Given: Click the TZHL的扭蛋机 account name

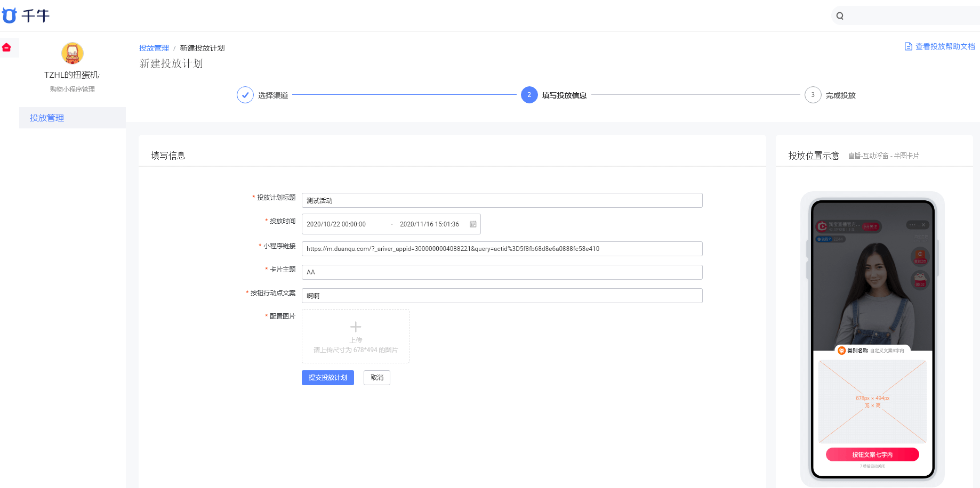Looking at the screenshot, I should [73, 75].
